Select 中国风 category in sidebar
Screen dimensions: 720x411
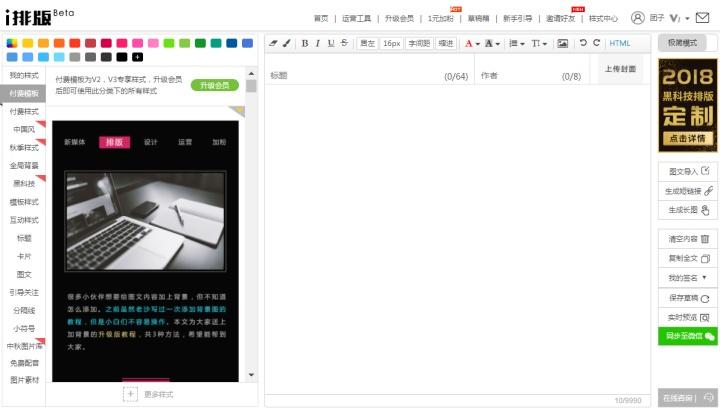pyautogui.click(x=24, y=129)
